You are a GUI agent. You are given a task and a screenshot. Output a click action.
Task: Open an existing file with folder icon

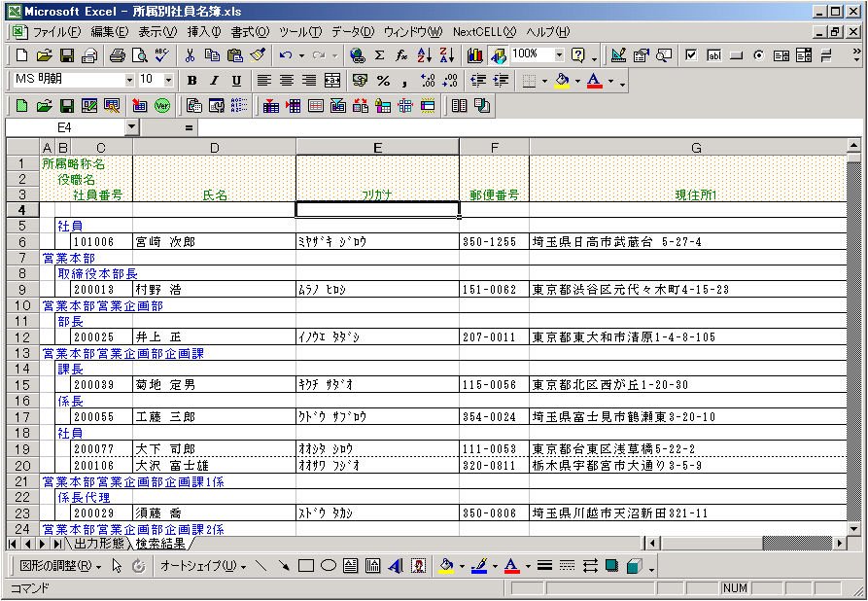pos(45,54)
